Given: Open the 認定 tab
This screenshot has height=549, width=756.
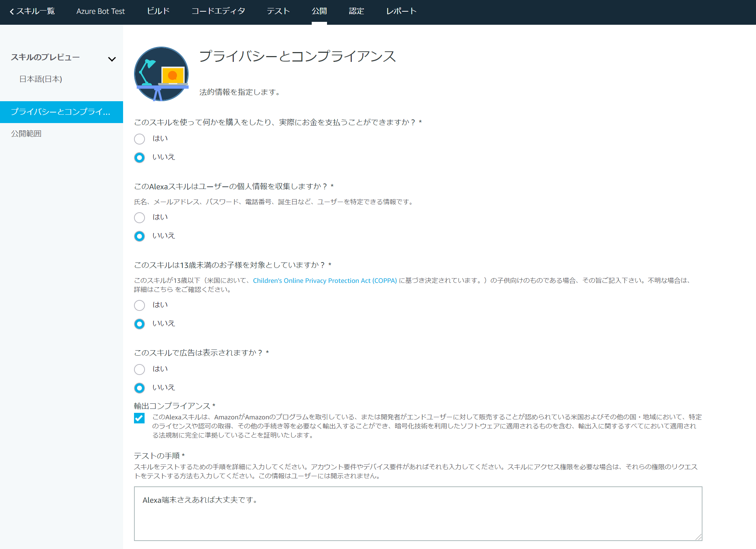Looking at the screenshot, I should 356,11.
